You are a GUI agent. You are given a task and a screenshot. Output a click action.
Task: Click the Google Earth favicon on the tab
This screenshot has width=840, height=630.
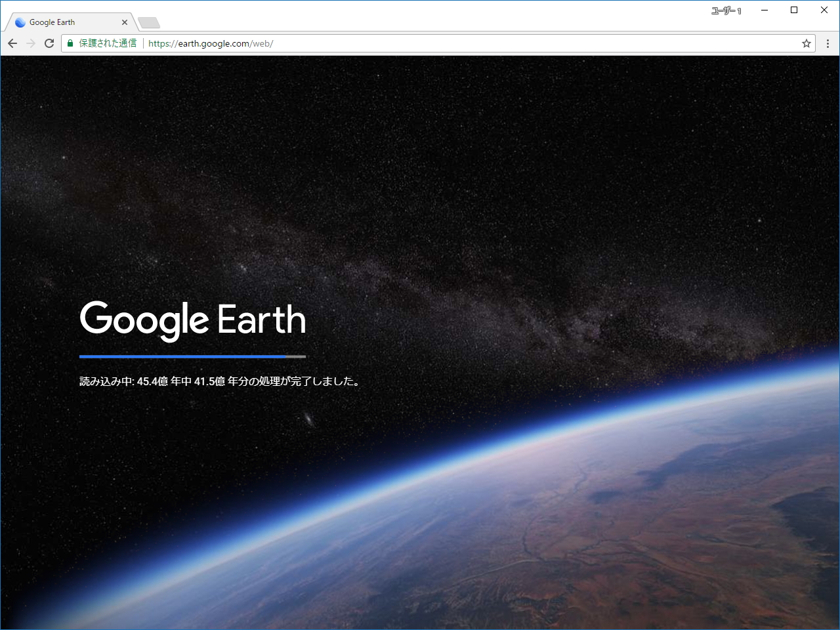click(x=20, y=22)
